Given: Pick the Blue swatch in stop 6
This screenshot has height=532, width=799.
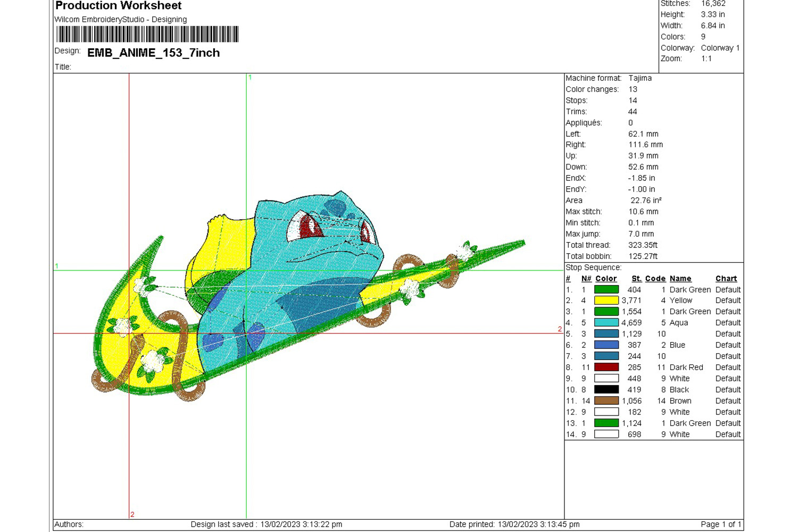Looking at the screenshot, I should click(606, 345).
